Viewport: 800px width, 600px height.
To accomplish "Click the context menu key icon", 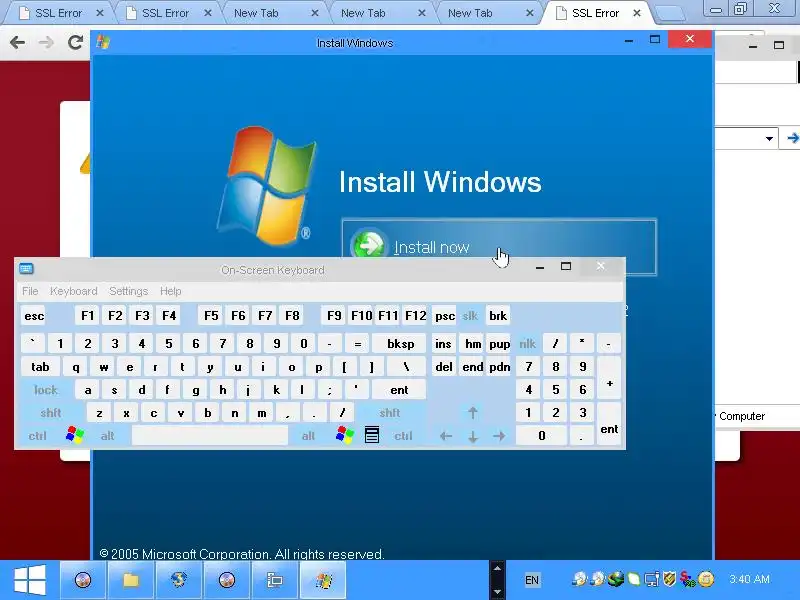I will (x=372, y=435).
